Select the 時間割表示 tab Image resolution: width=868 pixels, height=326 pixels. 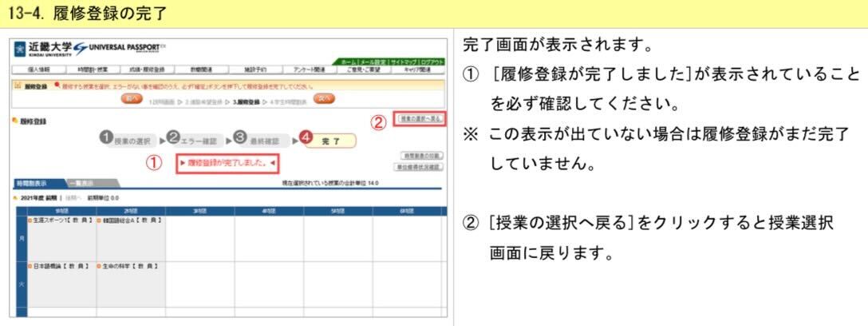click(x=37, y=183)
